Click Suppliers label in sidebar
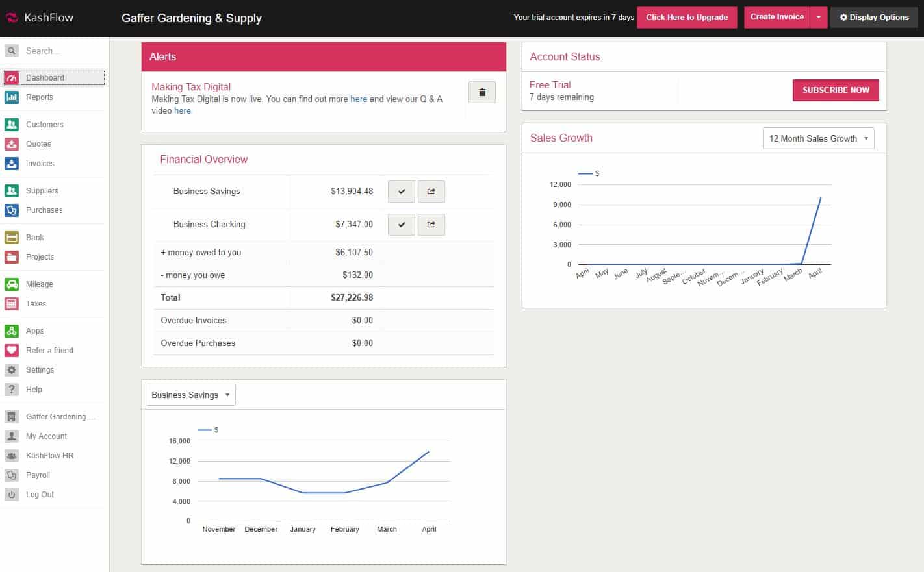 42,191
